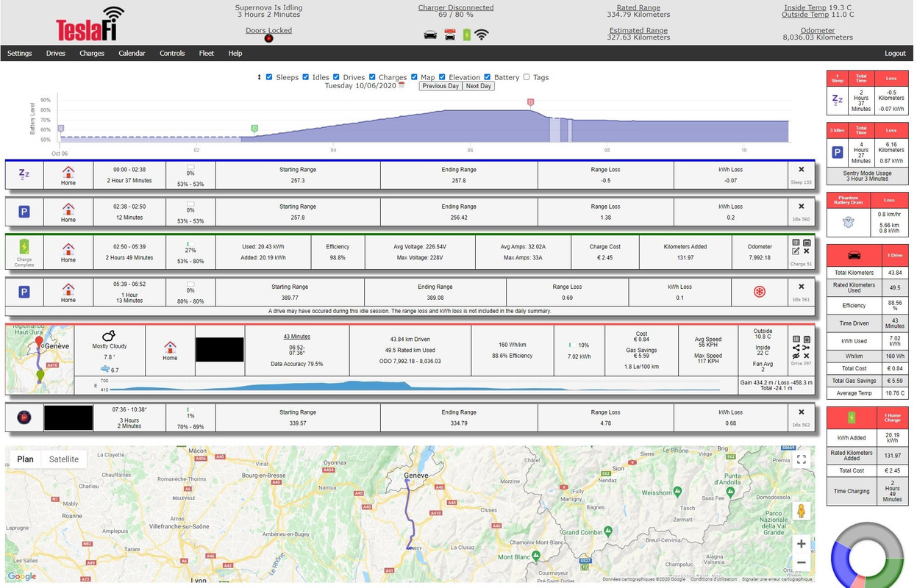Click the sleep Zz icon in first row
Screen dimensions: 917x588
tap(24, 174)
